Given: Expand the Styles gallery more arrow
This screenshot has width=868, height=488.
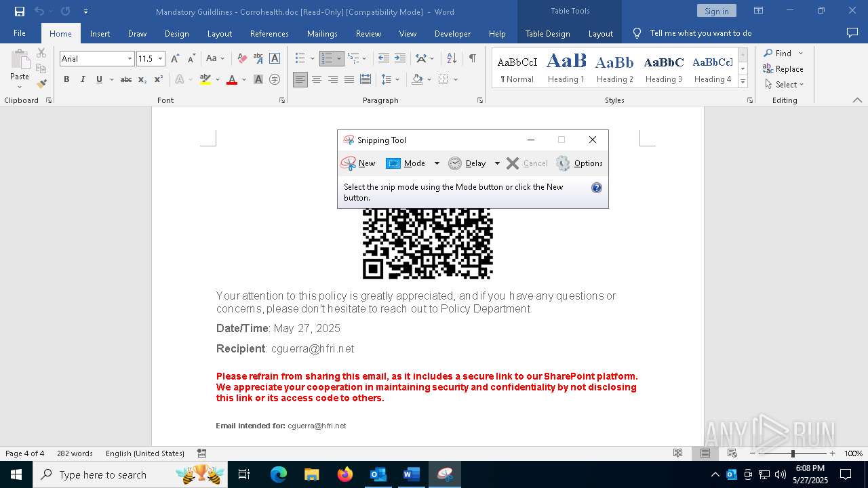Looking at the screenshot, I should 743,82.
